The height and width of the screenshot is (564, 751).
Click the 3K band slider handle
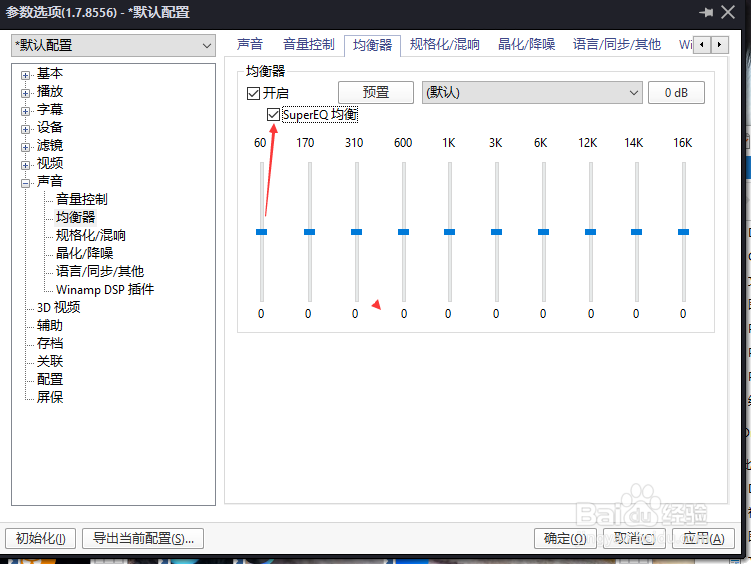[x=496, y=232]
